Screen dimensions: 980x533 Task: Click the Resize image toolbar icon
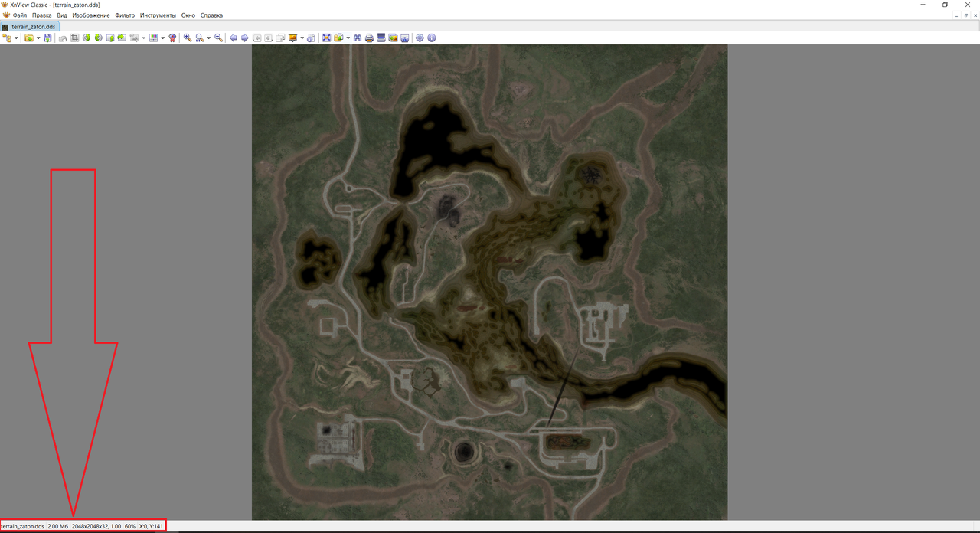pos(134,38)
